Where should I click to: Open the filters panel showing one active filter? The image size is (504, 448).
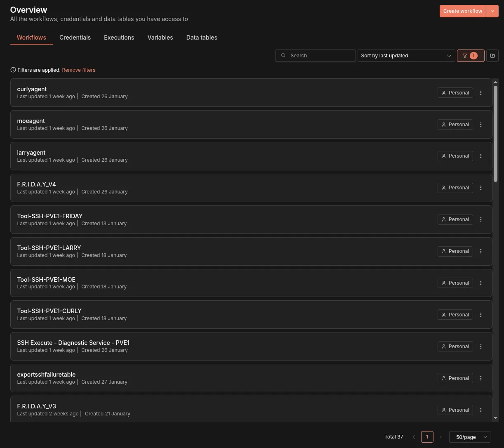[470, 56]
